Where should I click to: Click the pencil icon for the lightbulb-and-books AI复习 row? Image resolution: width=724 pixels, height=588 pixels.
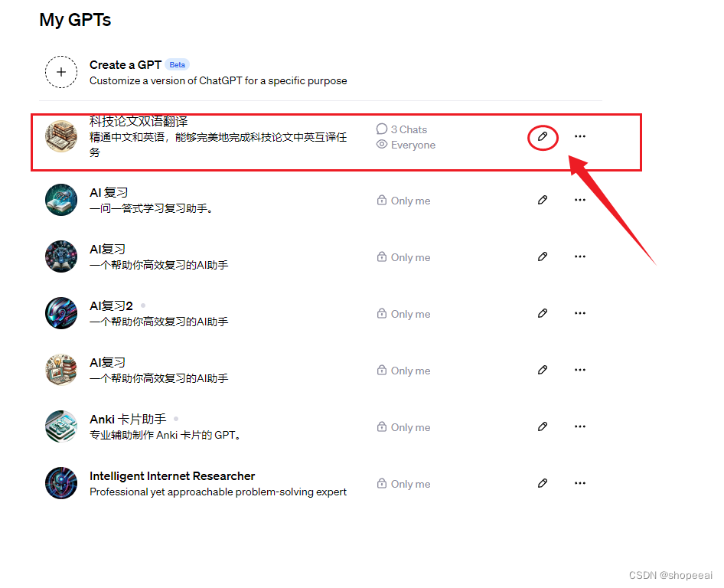[x=543, y=370]
